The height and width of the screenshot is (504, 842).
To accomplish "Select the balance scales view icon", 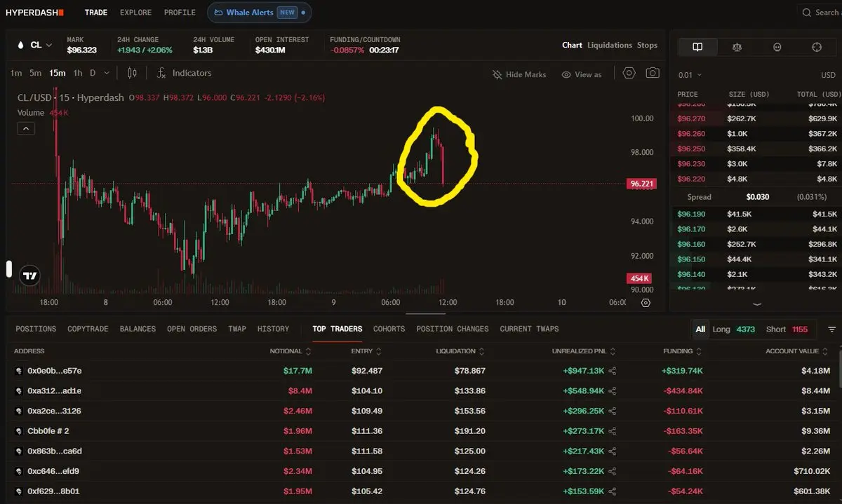I will pos(737,47).
